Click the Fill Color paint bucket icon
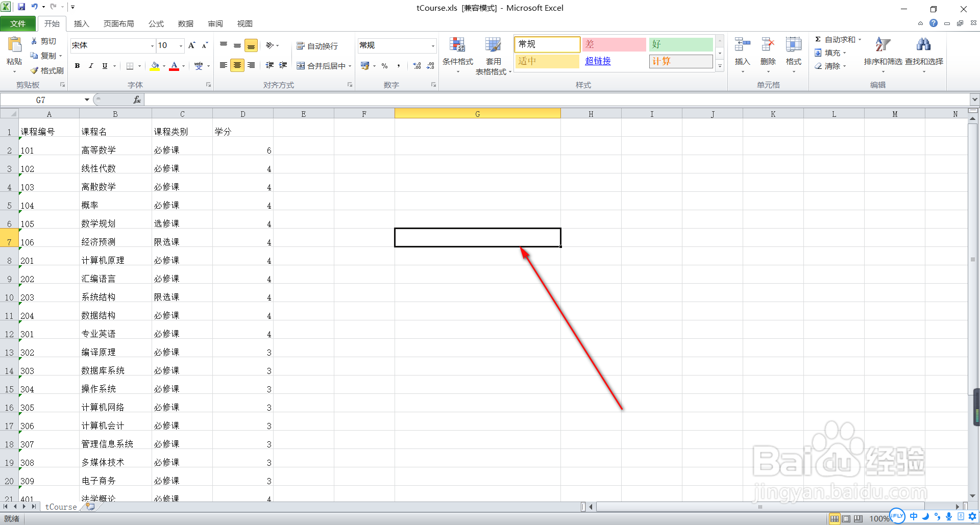Viewport: 980px width, 525px height. coord(155,66)
